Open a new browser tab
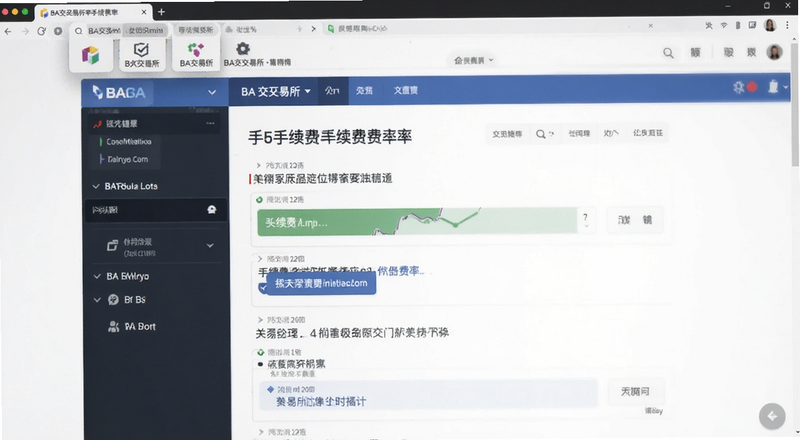The width and height of the screenshot is (800, 440). (x=161, y=12)
